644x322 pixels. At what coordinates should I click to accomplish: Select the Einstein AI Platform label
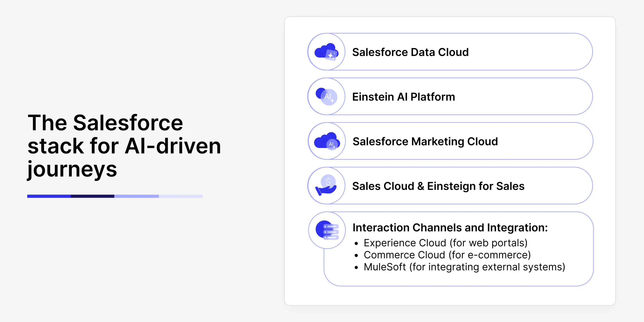pyautogui.click(x=403, y=97)
